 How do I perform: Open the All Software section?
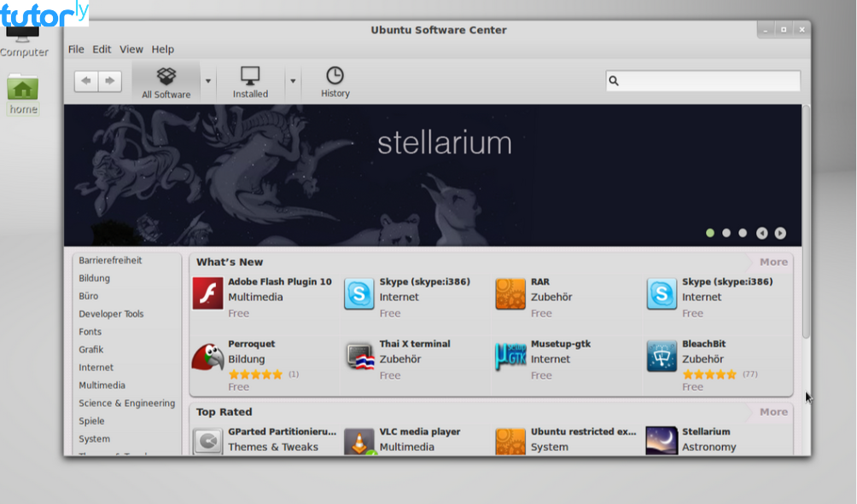click(166, 83)
